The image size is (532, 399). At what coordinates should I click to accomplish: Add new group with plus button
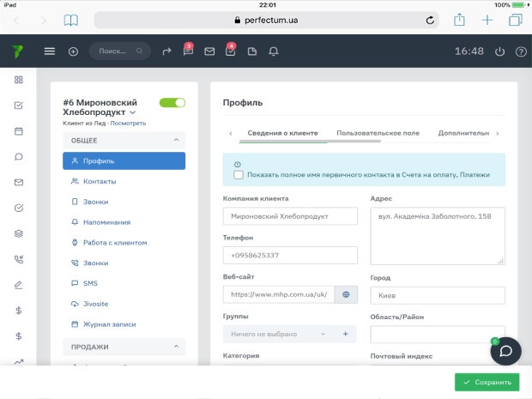tap(346, 334)
